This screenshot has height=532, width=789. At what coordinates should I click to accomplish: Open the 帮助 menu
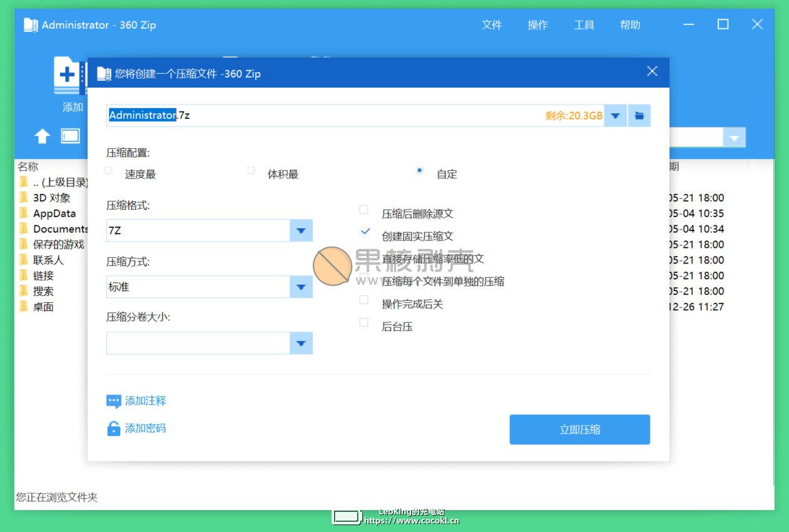point(630,25)
